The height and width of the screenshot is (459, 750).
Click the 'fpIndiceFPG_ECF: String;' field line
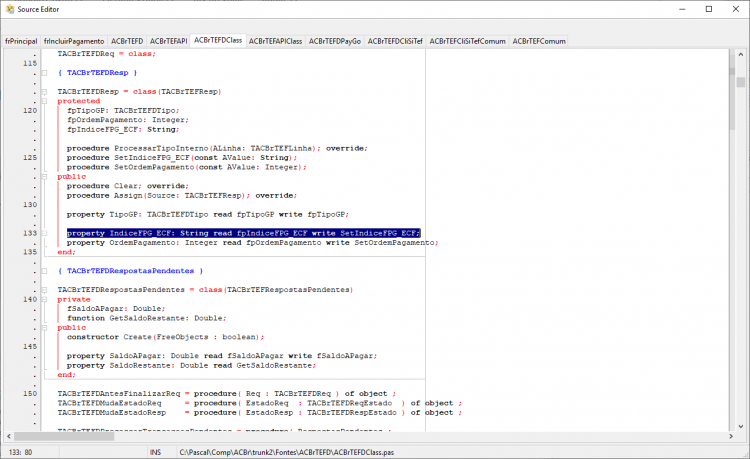[x=123, y=130]
